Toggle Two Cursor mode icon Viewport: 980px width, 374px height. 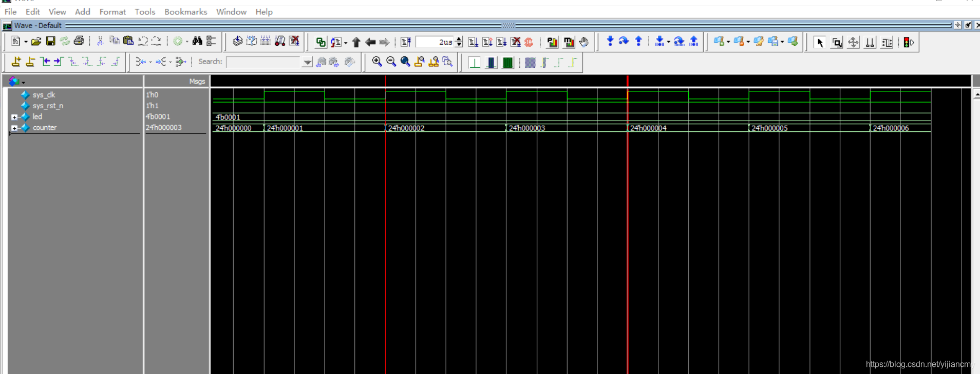tap(870, 43)
